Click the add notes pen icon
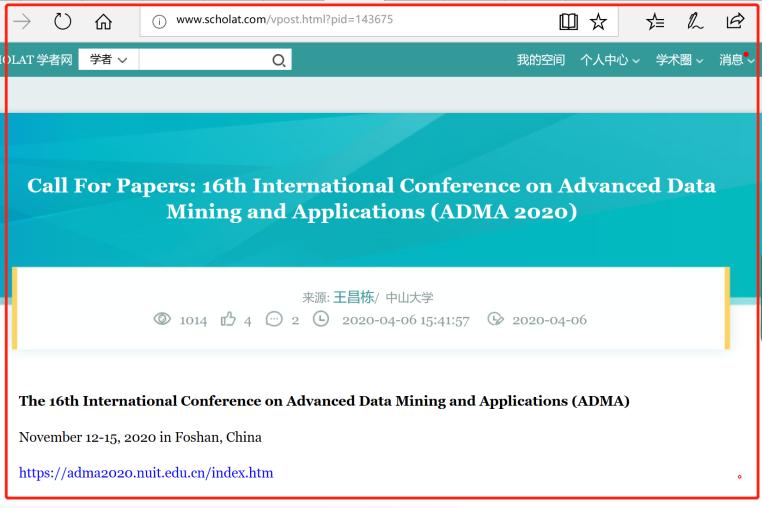The image size is (762, 508). 695,22
